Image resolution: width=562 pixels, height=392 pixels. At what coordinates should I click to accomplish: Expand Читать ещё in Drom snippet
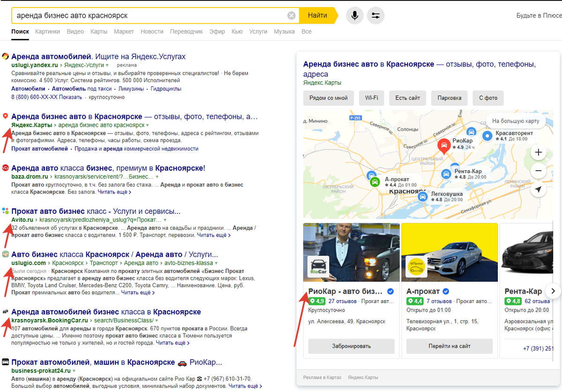113,192
